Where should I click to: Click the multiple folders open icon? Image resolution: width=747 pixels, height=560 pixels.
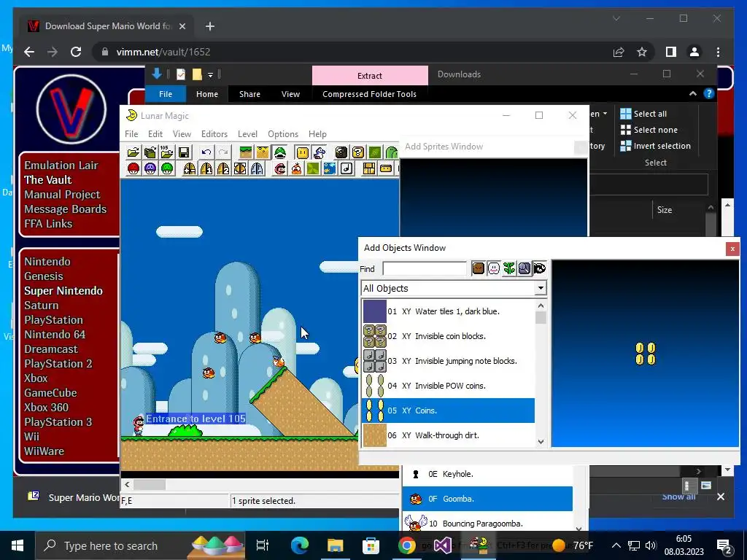[x=150, y=152]
